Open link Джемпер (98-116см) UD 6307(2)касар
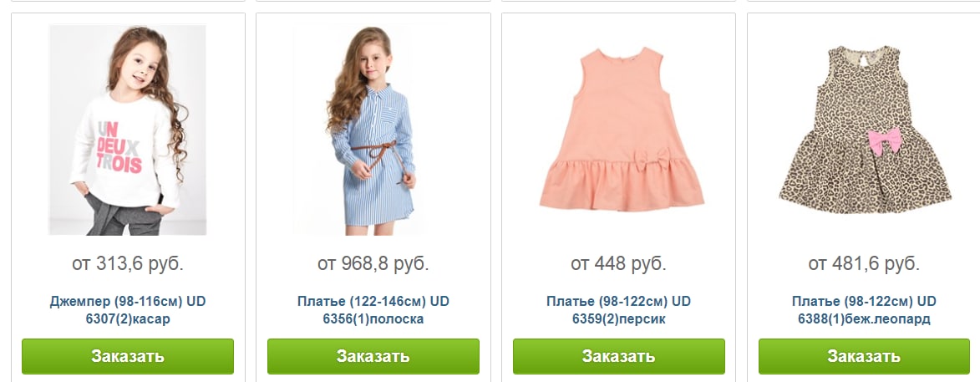 (x=128, y=310)
